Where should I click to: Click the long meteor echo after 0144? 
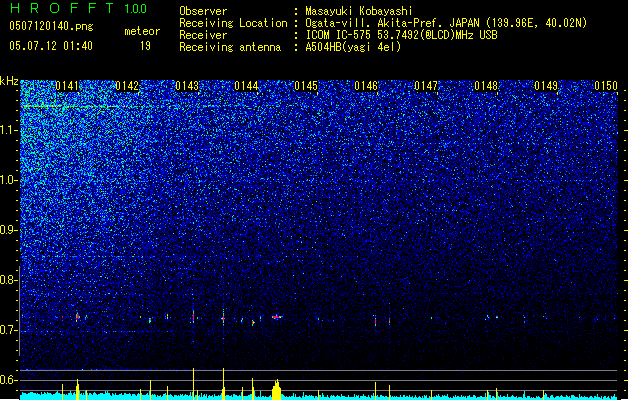coord(277,317)
